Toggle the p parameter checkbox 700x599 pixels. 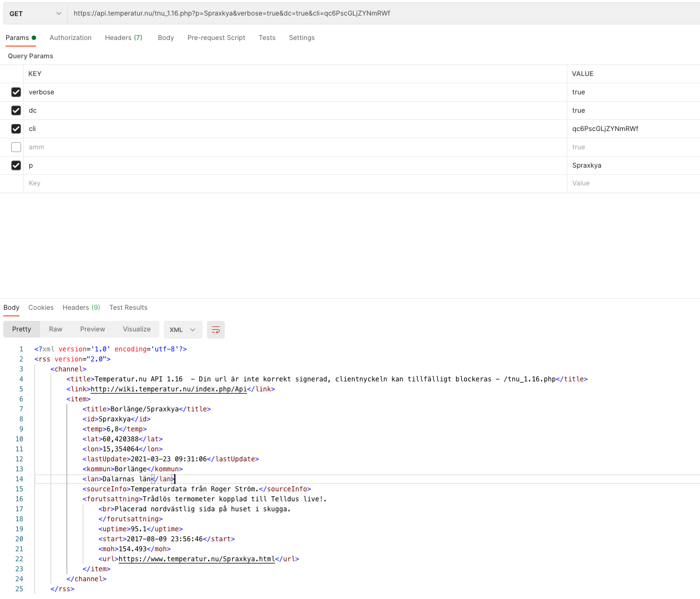click(x=16, y=165)
